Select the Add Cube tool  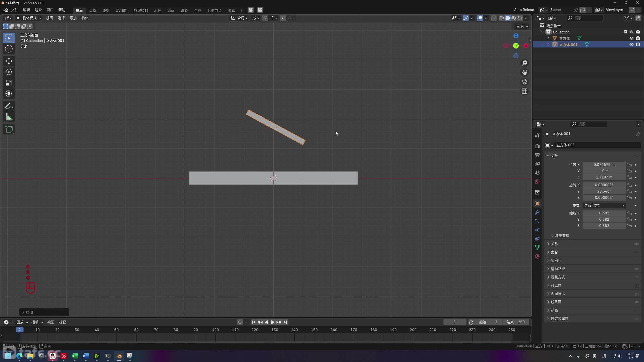coord(9,129)
